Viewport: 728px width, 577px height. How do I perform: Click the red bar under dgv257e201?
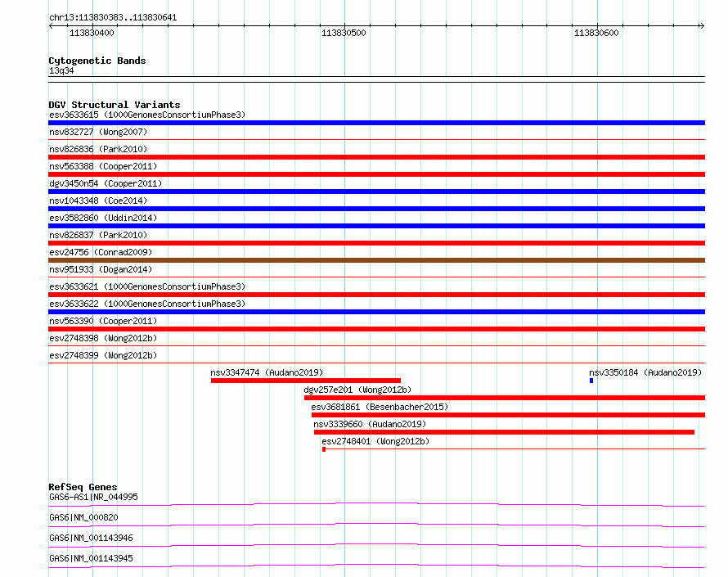tap(505, 398)
